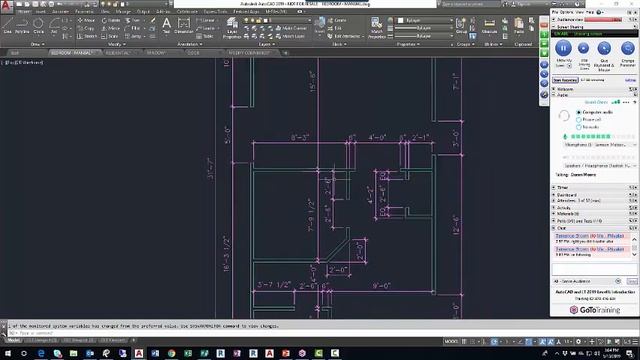Click the help search field
This screenshot has width=640, height=360.
coord(470,4)
